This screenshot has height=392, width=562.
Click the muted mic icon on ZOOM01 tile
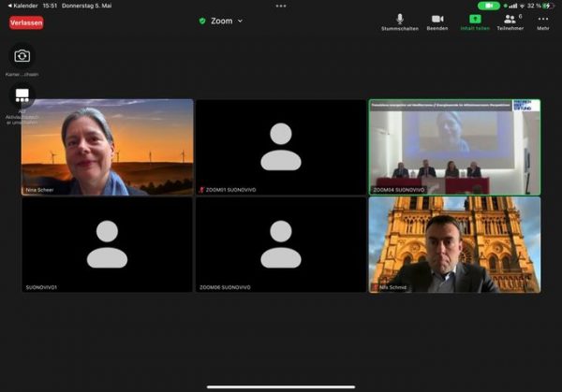click(201, 190)
